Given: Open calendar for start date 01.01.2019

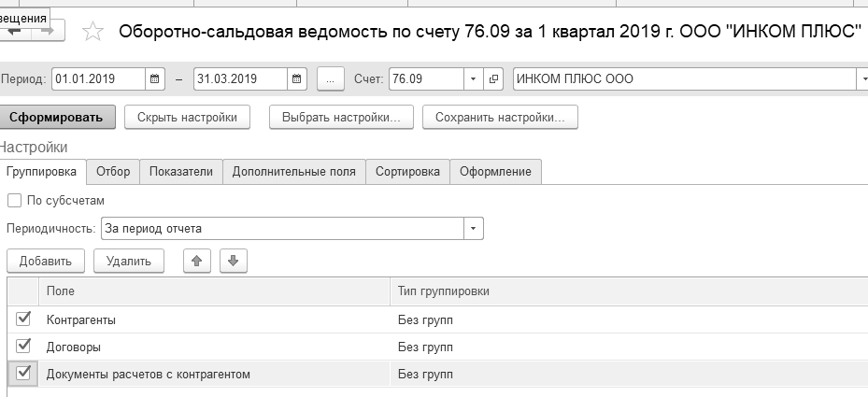Looking at the screenshot, I should (155, 79).
